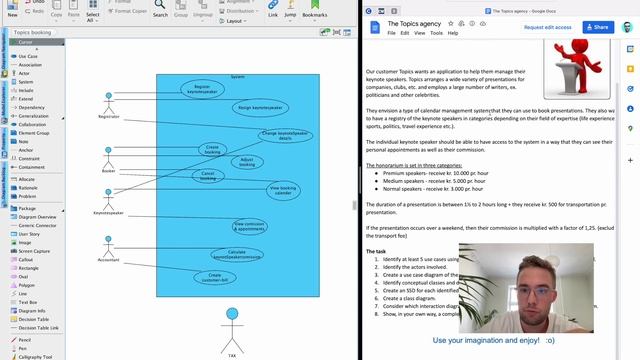Image resolution: width=640 pixels, height=360 pixels.
Task: Pick the Include relationship tool
Action: coord(26,91)
